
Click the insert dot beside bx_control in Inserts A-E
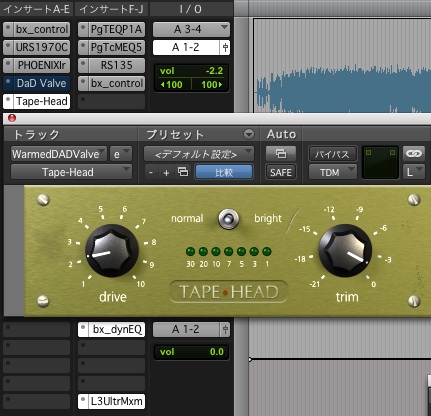click(8, 26)
